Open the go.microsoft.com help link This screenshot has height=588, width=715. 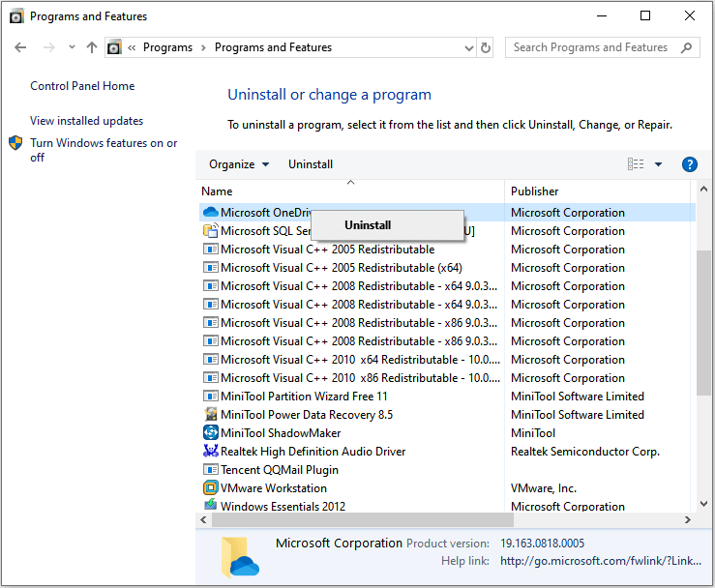[601, 561]
